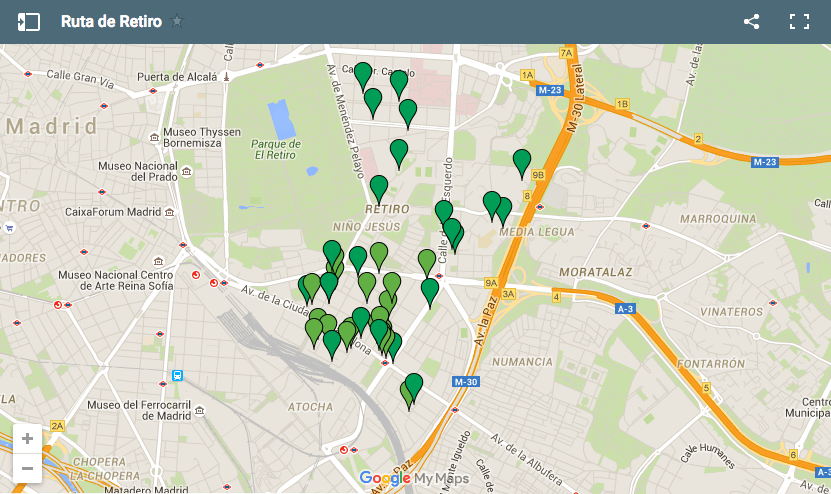The image size is (831, 494).
Task: Click the share map icon
Action: click(752, 22)
